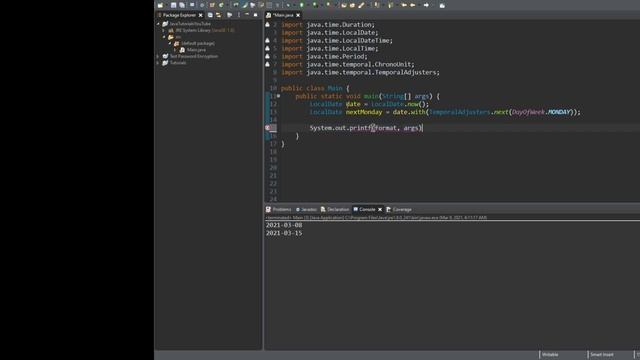Maximize the Package Explorer panel
Image resolution: width=640 pixels, height=360 pixels.
point(256,15)
